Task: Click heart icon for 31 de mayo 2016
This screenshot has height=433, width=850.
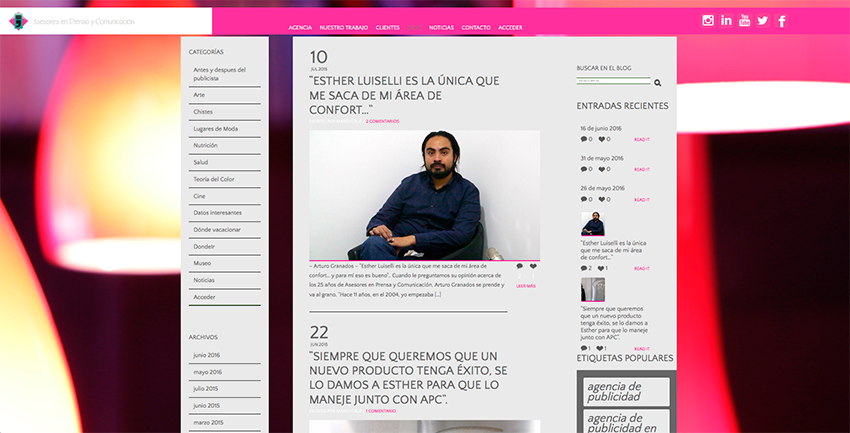Action: [601, 169]
